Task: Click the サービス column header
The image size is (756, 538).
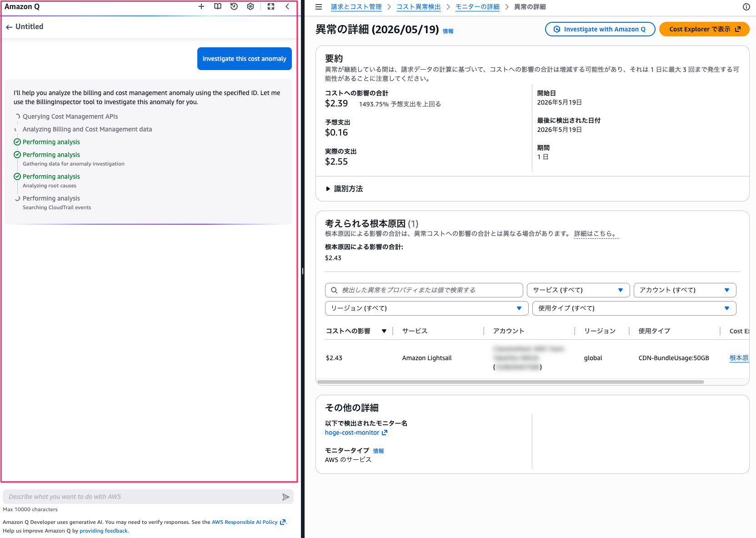Action: pos(415,331)
